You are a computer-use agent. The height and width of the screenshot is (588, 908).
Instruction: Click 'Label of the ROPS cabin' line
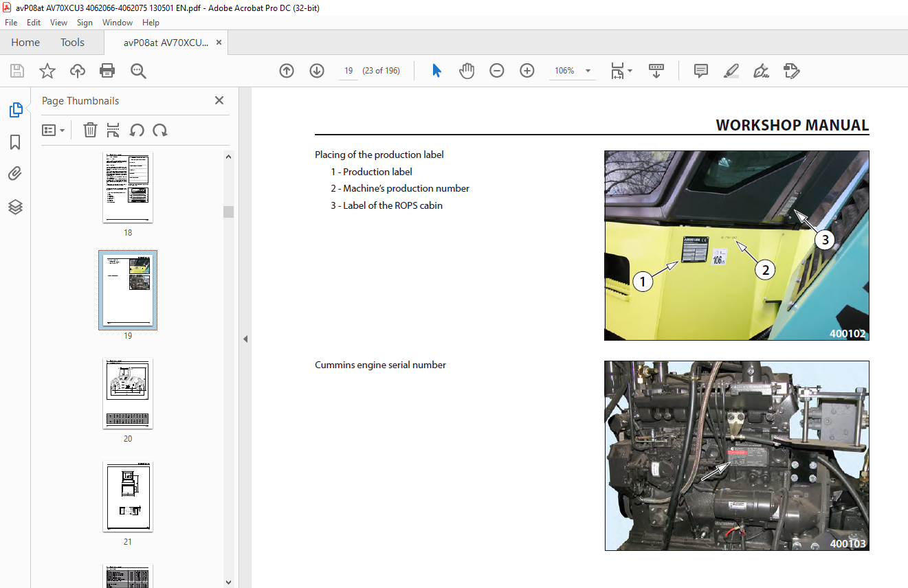point(386,205)
